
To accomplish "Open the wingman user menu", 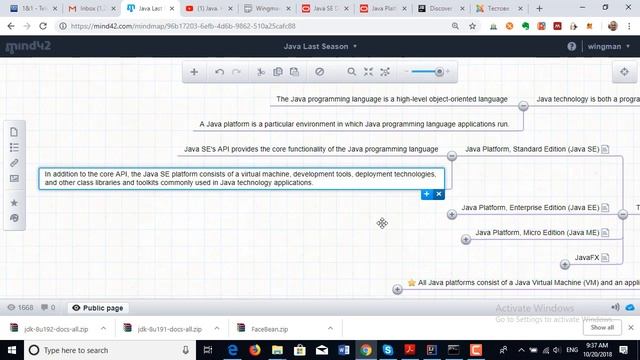I will (x=609, y=47).
